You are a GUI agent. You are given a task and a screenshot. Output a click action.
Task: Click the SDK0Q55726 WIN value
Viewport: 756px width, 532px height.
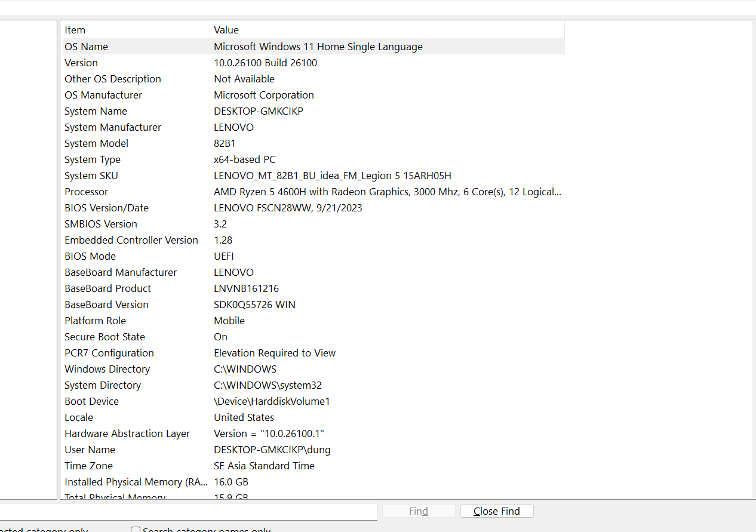(x=254, y=305)
